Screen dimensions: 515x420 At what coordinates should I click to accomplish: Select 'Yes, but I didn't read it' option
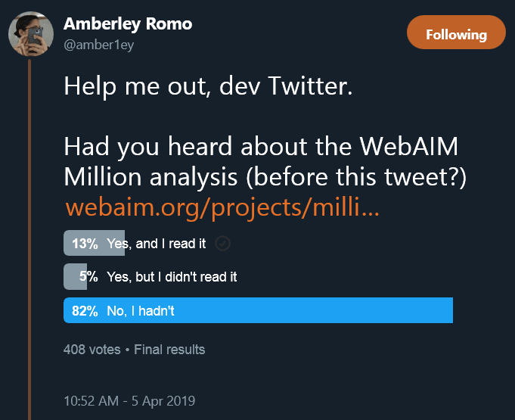172,277
